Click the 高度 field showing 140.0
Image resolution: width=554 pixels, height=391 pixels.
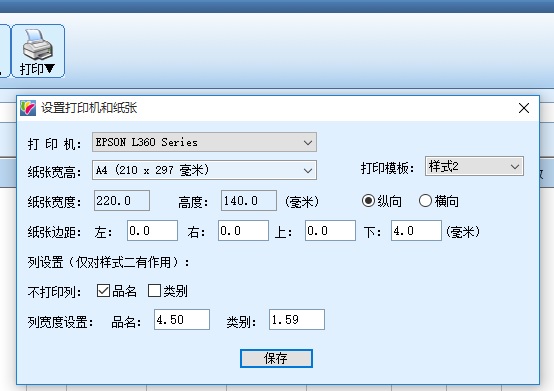[x=249, y=201]
